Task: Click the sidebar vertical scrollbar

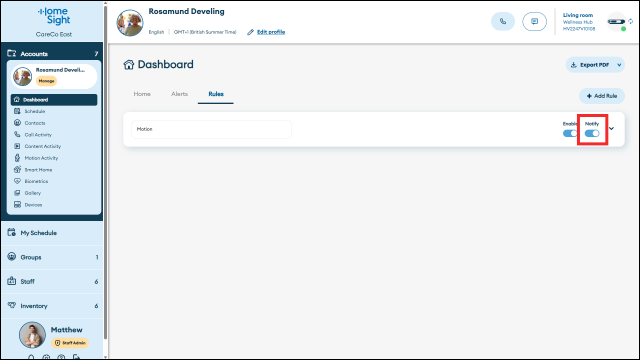Action: coord(105,171)
